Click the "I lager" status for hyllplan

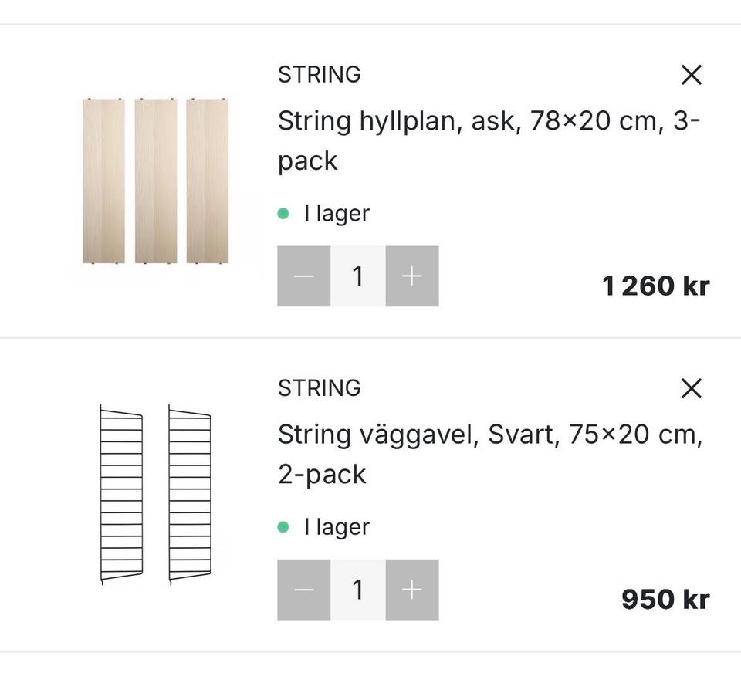coord(337,214)
